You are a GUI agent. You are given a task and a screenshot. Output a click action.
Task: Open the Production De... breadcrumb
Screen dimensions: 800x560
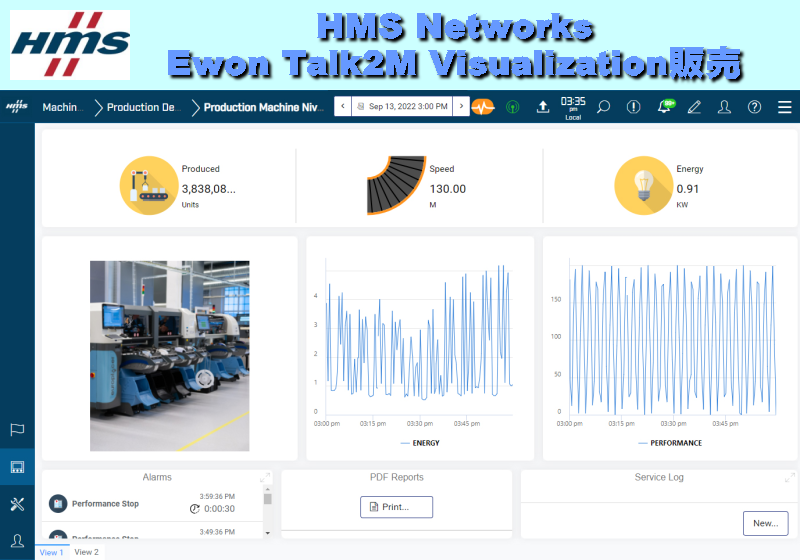[x=143, y=107]
